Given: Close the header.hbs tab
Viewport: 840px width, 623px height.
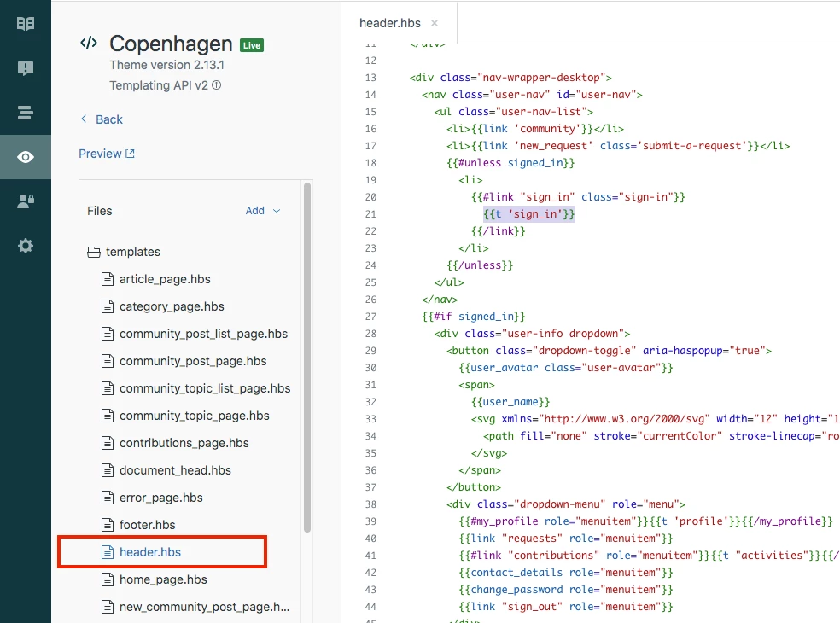Looking at the screenshot, I should point(435,23).
